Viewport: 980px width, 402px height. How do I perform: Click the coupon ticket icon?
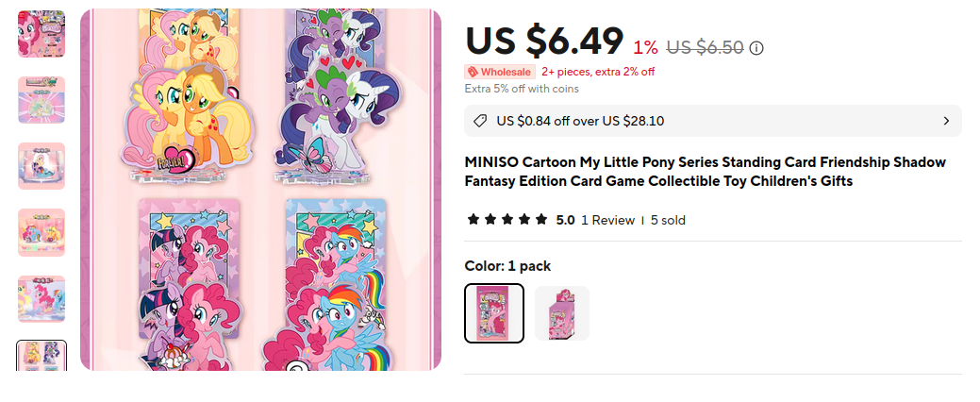[x=480, y=121]
